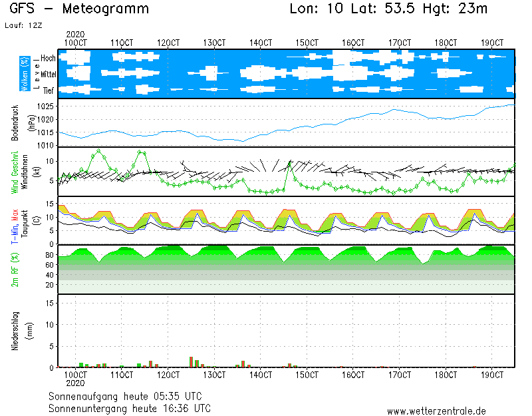Click 10OCT on the bottom date axis
This screenshot has height=416, width=532.
[75, 375]
